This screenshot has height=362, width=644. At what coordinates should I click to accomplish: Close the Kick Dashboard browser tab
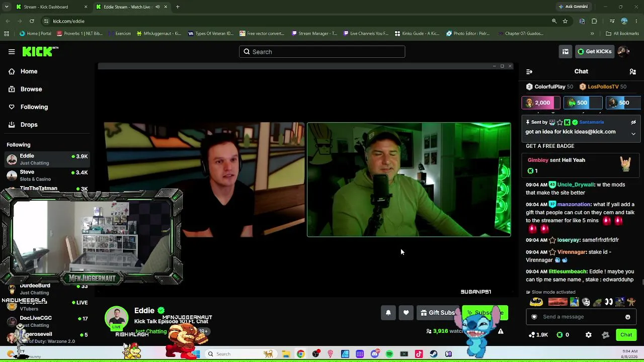pyautogui.click(x=86, y=7)
